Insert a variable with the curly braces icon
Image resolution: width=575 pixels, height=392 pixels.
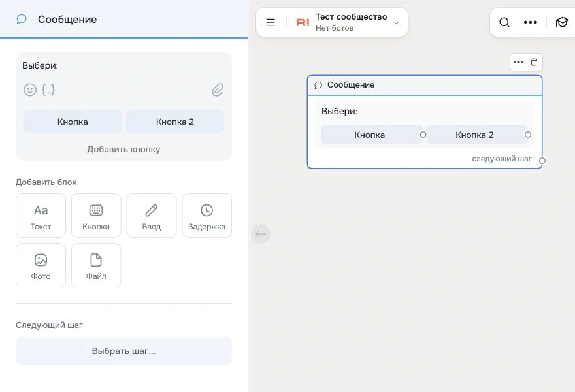(48, 90)
